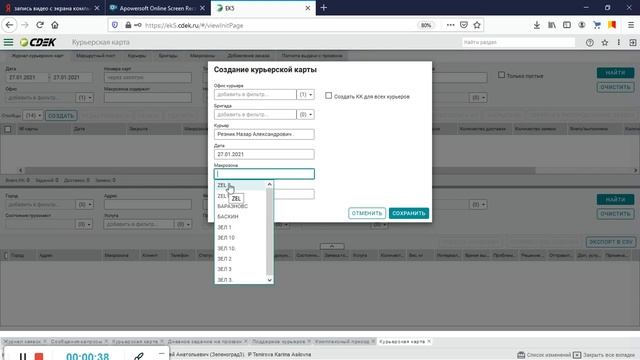Toggle the browser sidebar view

(567, 25)
